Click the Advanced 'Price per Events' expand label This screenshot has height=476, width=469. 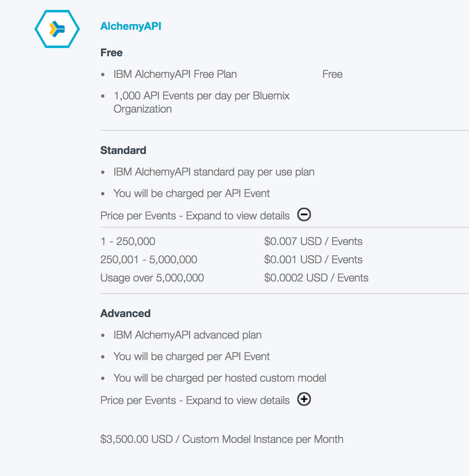[195, 400]
